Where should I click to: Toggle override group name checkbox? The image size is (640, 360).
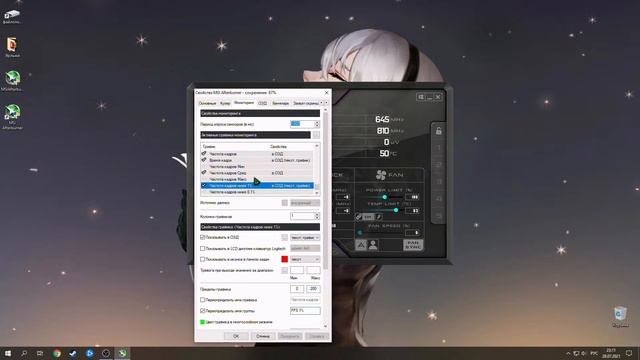202,311
